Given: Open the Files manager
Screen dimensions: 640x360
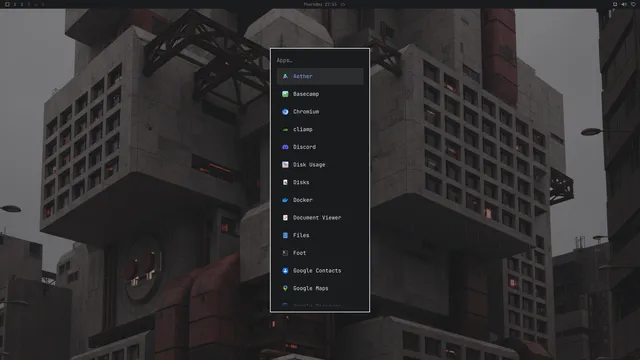Looking at the screenshot, I should [320, 235].
